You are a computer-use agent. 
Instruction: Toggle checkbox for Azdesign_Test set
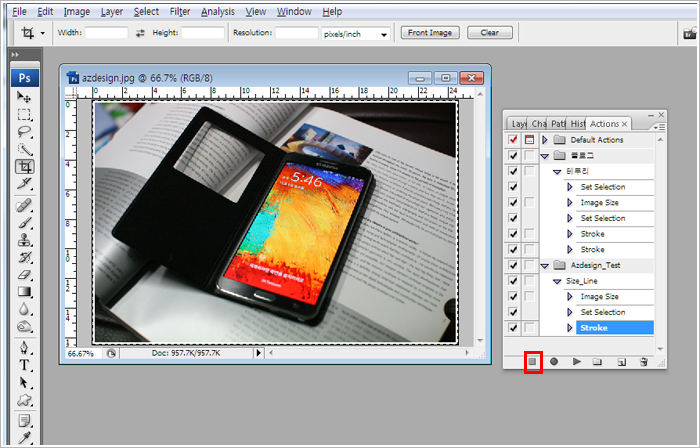pyautogui.click(x=513, y=265)
